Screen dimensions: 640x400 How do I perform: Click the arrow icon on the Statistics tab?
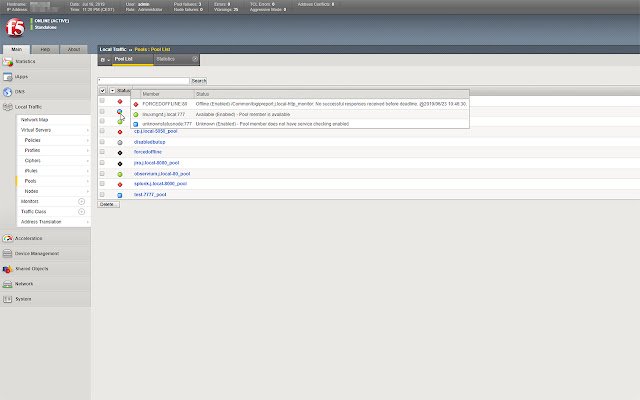tap(195, 59)
